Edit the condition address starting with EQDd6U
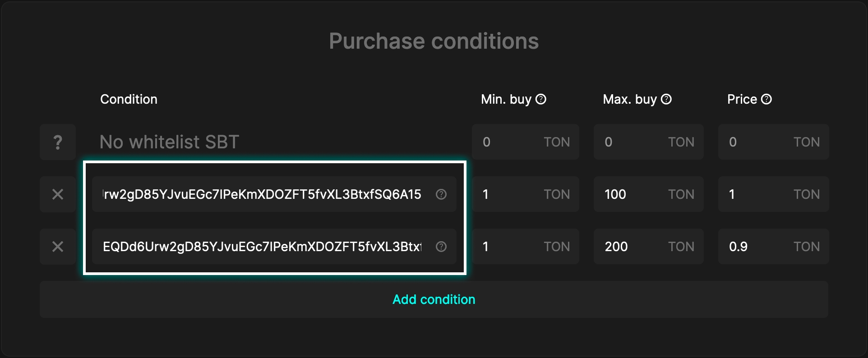This screenshot has width=868, height=358. click(262, 247)
